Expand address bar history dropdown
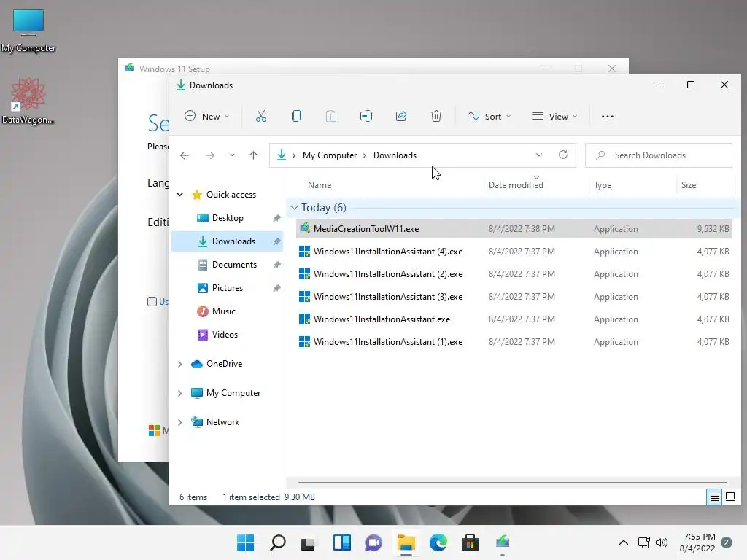The width and height of the screenshot is (747, 560). coord(539,155)
